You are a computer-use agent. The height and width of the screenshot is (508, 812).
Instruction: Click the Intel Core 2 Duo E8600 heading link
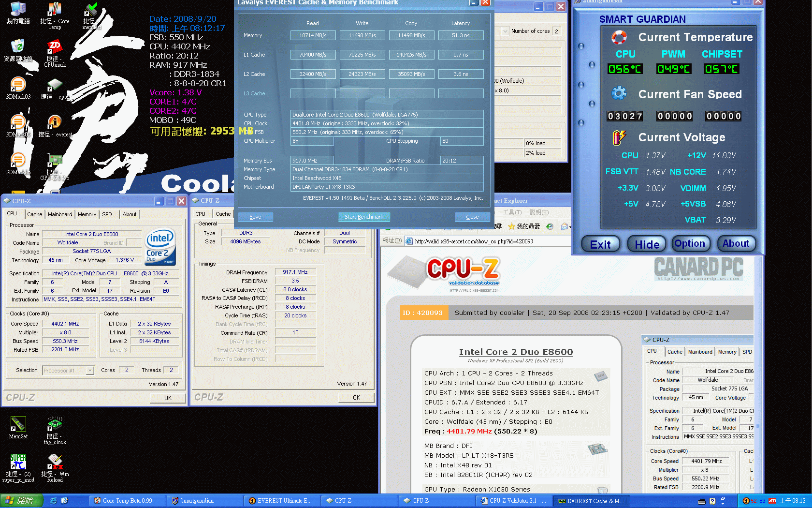pos(516,352)
